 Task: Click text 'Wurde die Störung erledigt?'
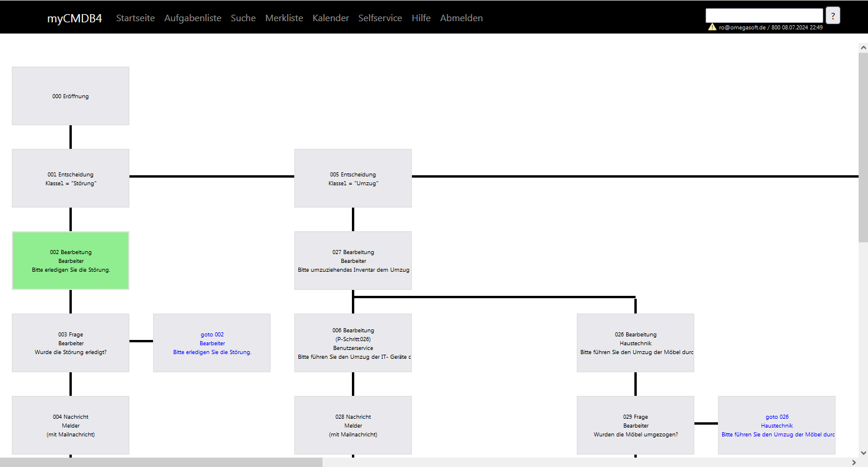71,352
